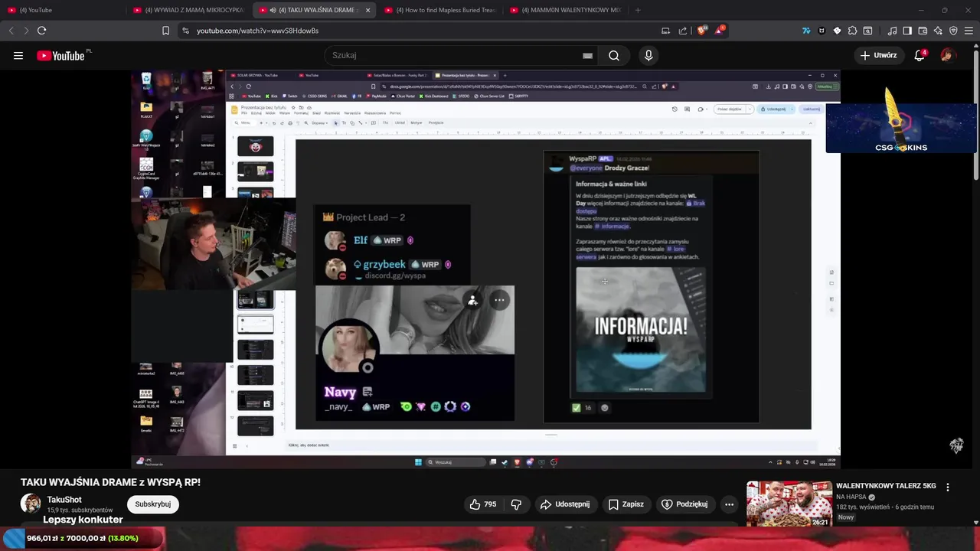Open the browser main menu
Viewport: 980px width, 551px height.
[969, 31]
